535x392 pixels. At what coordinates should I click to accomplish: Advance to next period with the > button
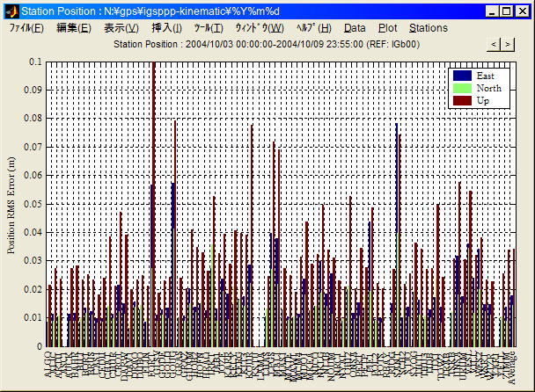pos(508,44)
